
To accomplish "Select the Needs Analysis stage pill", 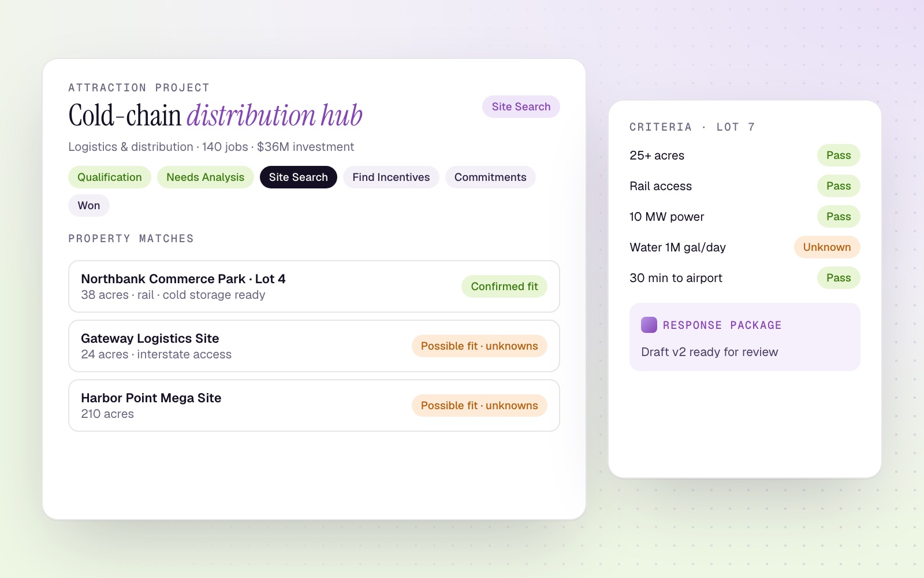I will pos(206,177).
